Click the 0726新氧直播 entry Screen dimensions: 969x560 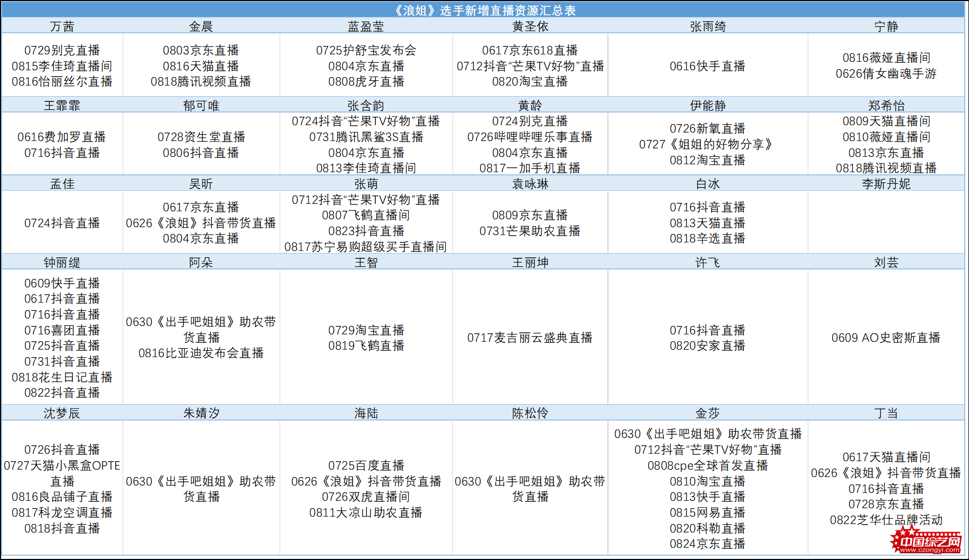708,128
